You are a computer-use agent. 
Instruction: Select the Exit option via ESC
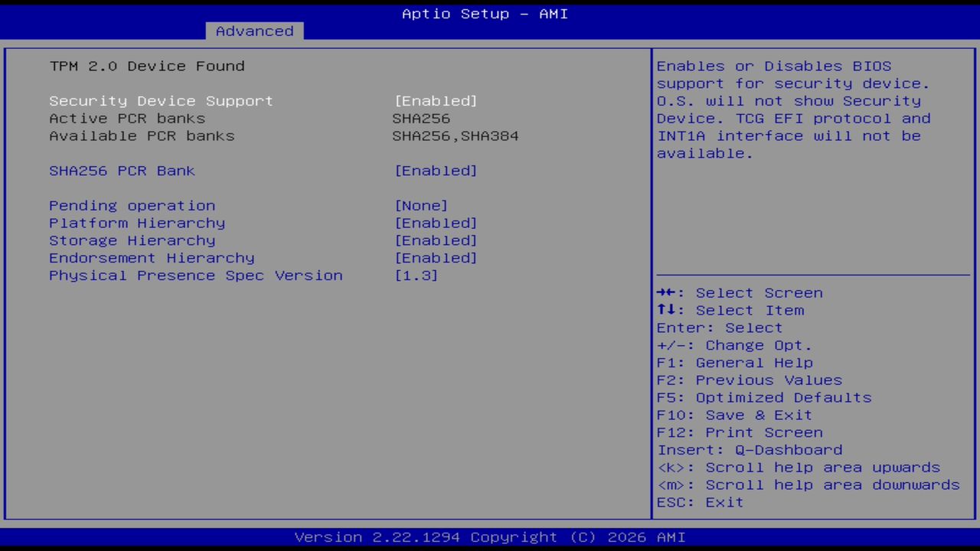click(699, 502)
